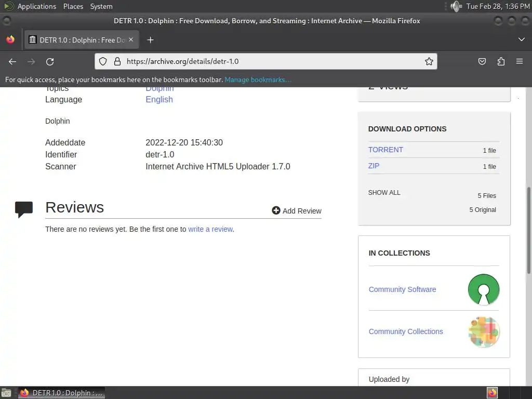Click the padlock site security icon
This screenshot has width=532, height=399.
[117, 61]
